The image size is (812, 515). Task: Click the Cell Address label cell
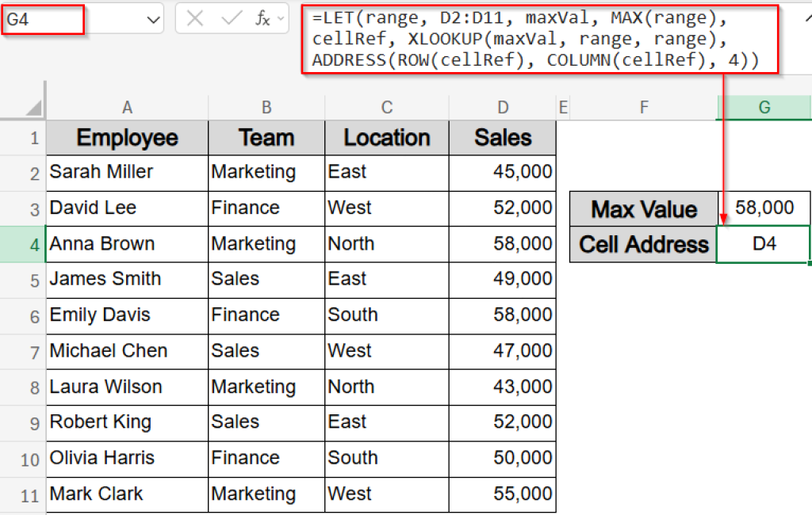pos(643,244)
